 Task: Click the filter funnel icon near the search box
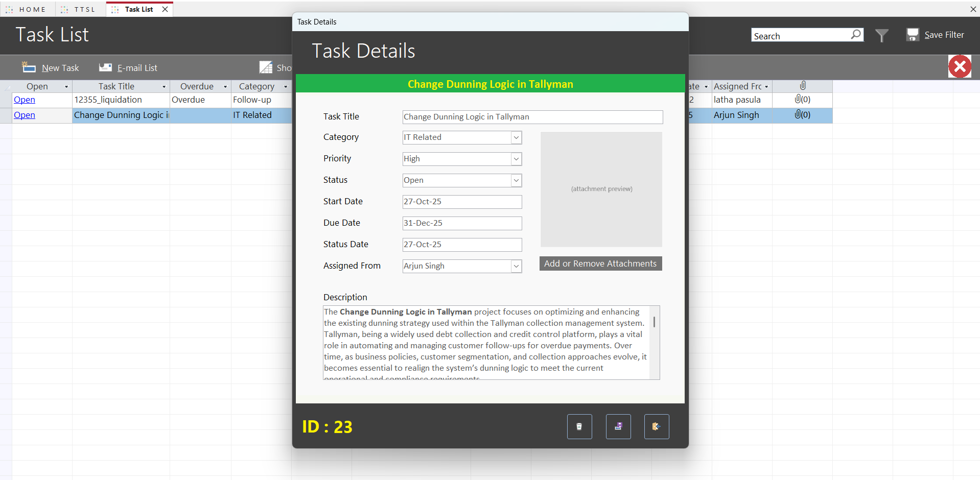point(882,35)
